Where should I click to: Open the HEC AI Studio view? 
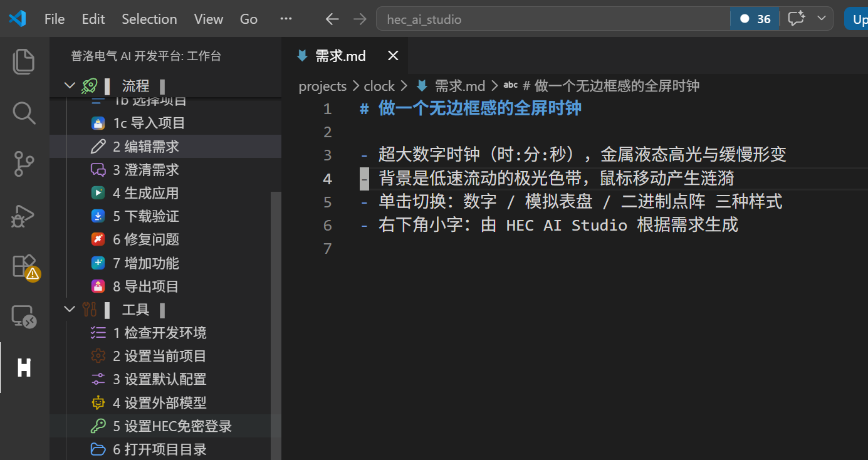point(24,367)
